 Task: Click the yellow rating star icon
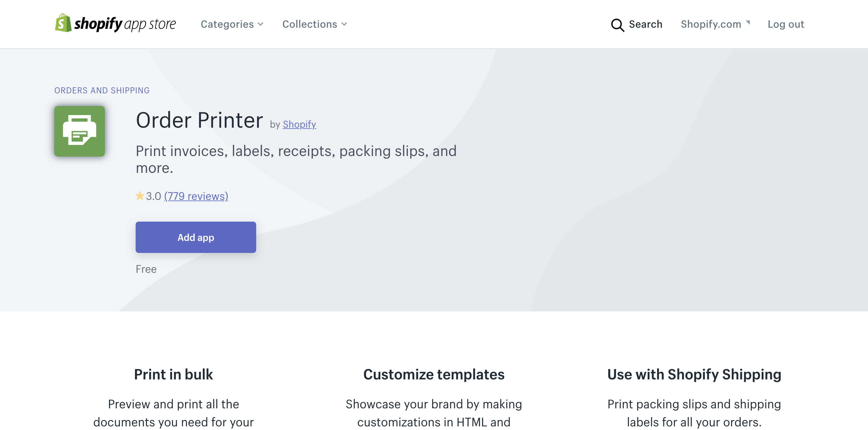pos(140,196)
